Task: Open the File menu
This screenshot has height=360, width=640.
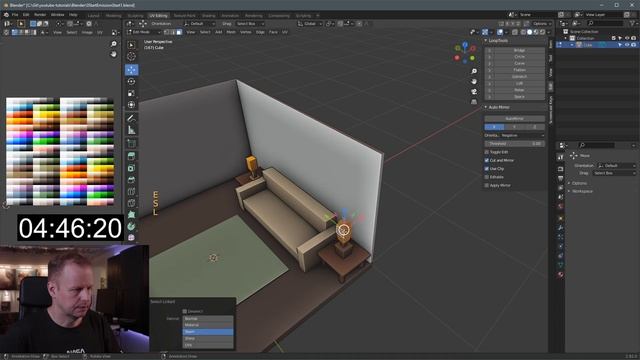Action: (x=15, y=15)
